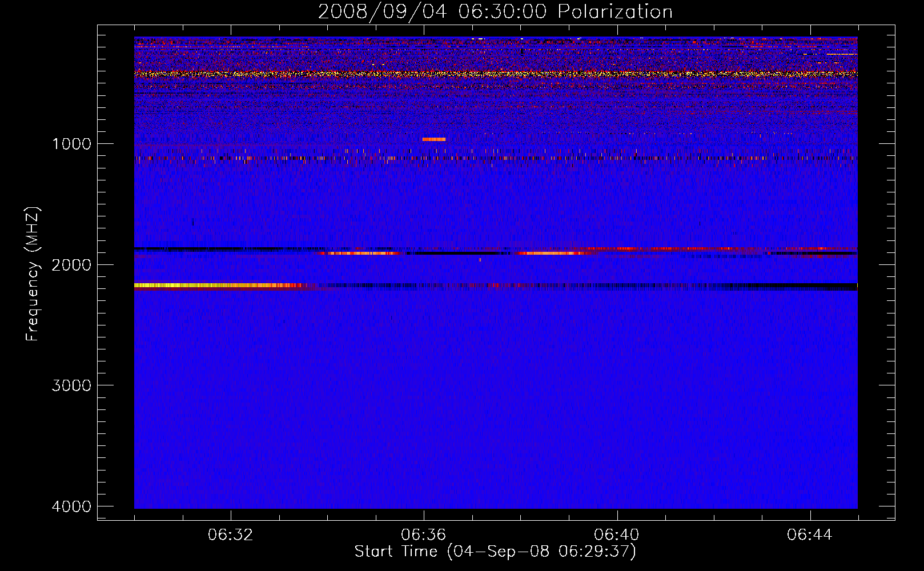This screenshot has height=571, width=924.
Task: Click the 'Frequency (MHZ)' axis label
Action: click(33, 274)
